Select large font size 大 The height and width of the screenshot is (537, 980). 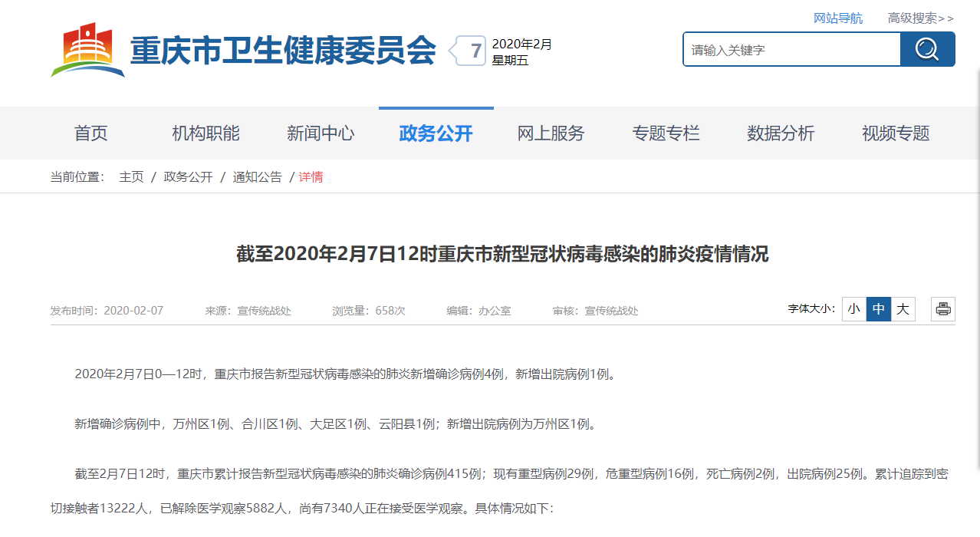tap(903, 309)
